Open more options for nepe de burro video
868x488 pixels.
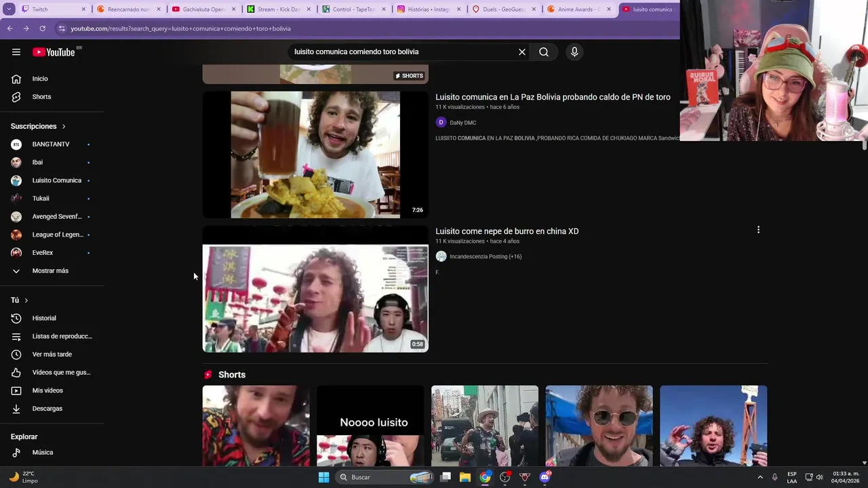(x=758, y=230)
